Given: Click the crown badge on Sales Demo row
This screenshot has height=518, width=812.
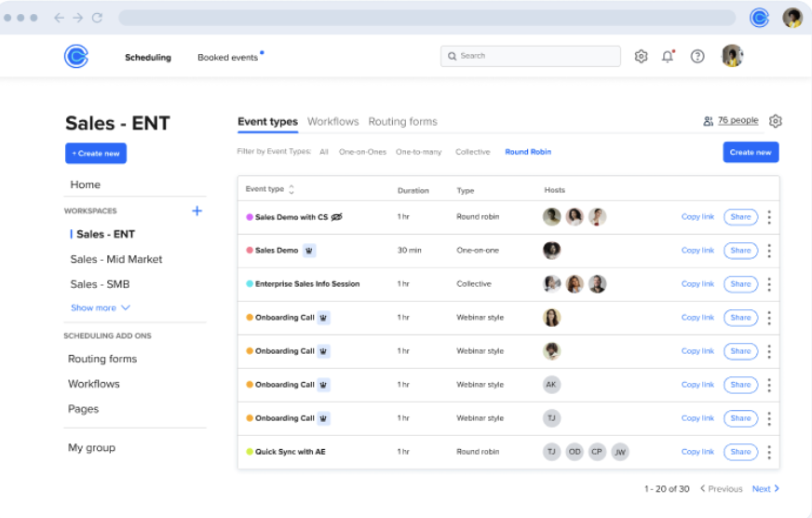Looking at the screenshot, I should pyautogui.click(x=309, y=251).
